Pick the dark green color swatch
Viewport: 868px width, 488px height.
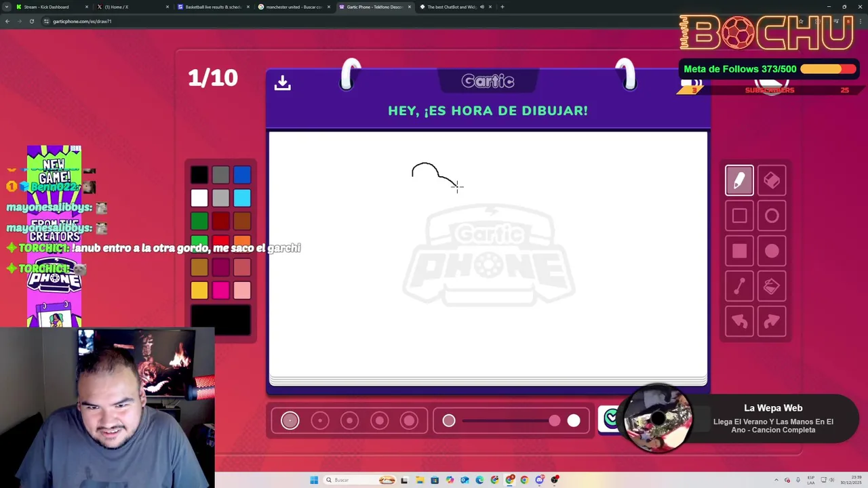click(199, 221)
